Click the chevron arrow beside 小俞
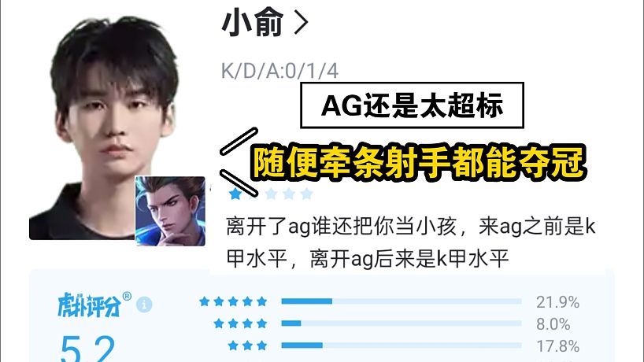Viewport: 644px width, 362px height. tap(301, 23)
